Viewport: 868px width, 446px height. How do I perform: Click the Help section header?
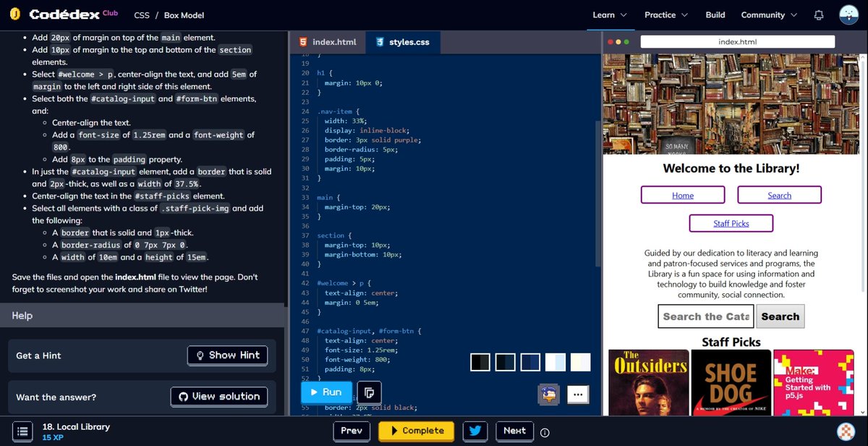click(142, 316)
